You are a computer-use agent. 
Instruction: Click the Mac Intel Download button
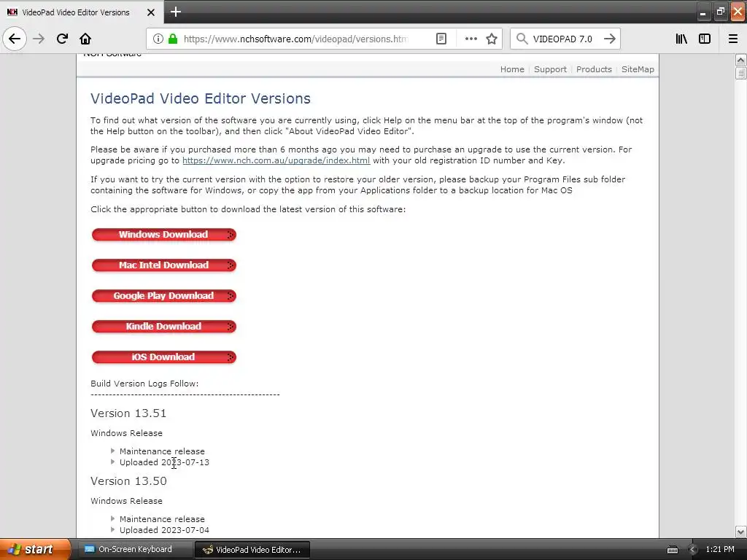(x=164, y=265)
